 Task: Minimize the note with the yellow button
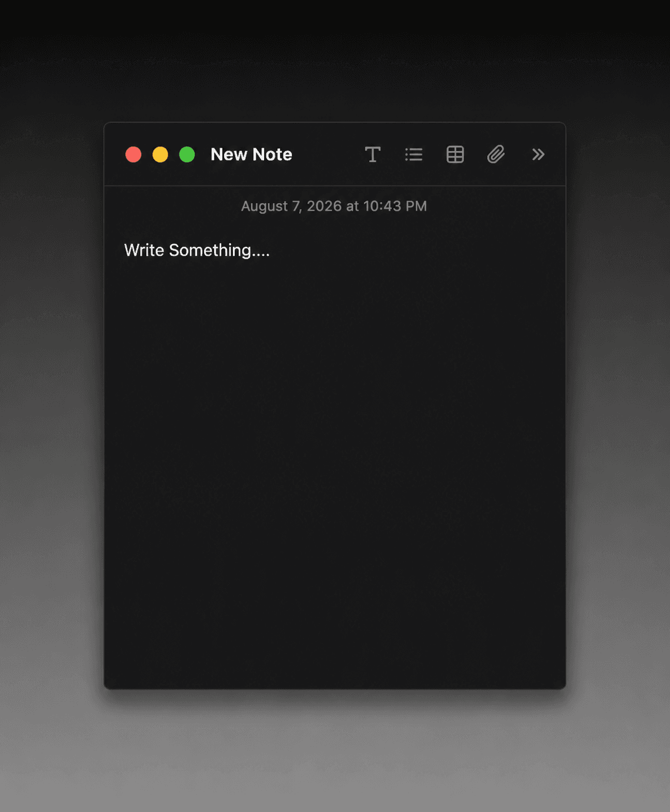(x=160, y=155)
